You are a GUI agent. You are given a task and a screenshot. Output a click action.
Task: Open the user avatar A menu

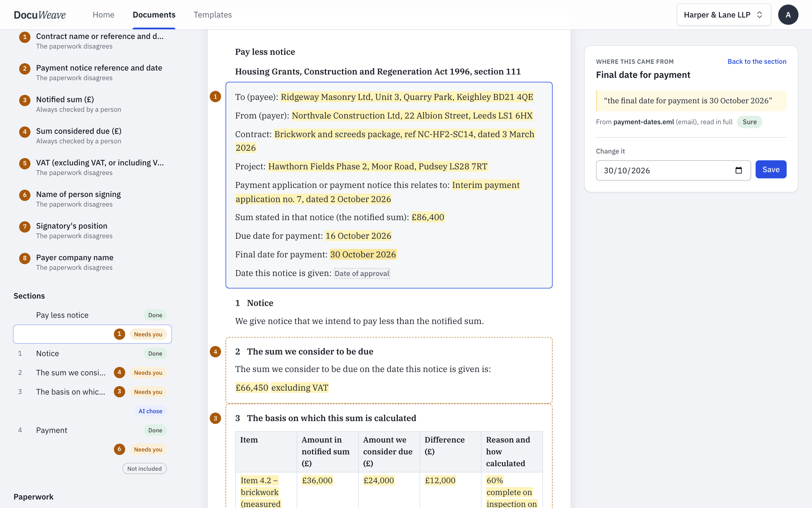click(x=788, y=15)
